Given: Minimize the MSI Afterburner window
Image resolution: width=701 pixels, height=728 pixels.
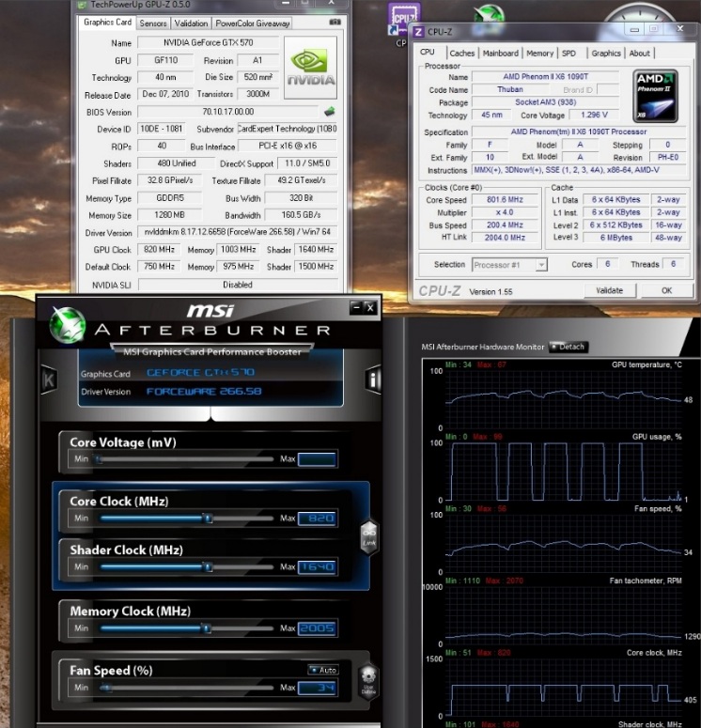Looking at the screenshot, I should coord(356,307).
